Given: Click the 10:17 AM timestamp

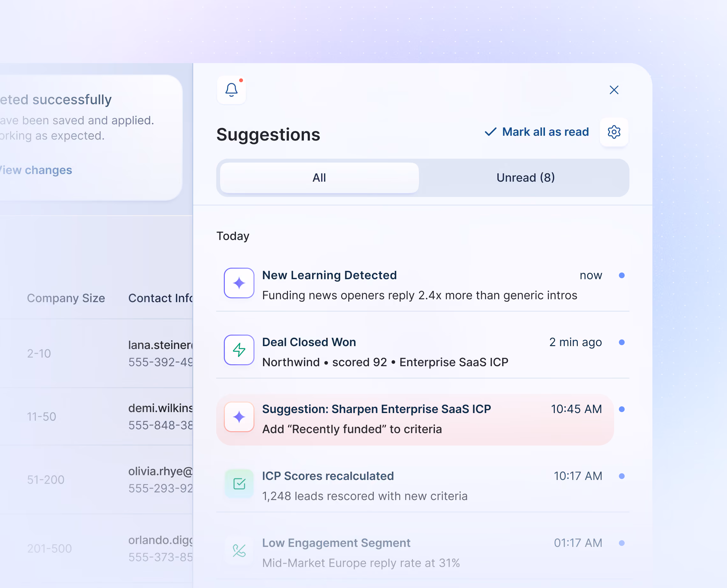Looking at the screenshot, I should 578,476.
